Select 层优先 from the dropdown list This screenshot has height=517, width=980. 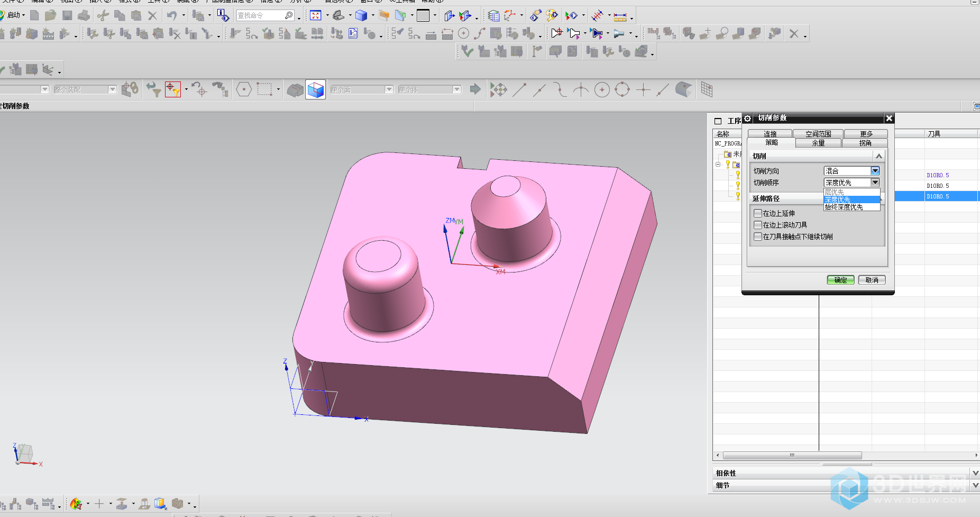pyautogui.click(x=851, y=192)
